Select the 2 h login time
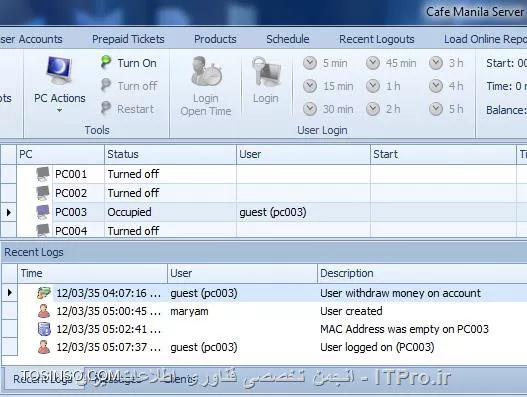 383,109
